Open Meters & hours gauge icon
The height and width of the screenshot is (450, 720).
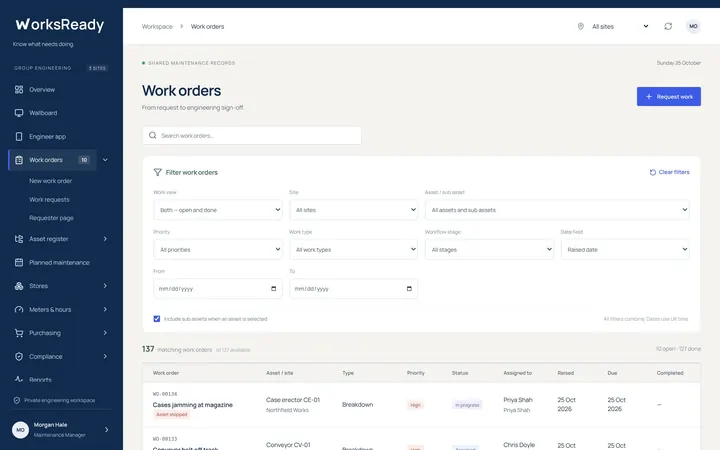tap(19, 309)
